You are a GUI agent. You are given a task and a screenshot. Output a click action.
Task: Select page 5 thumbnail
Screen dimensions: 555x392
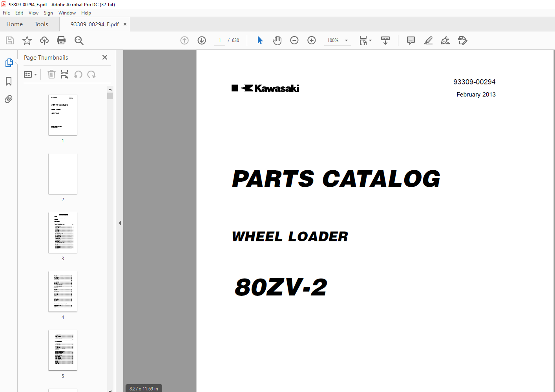click(x=63, y=350)
